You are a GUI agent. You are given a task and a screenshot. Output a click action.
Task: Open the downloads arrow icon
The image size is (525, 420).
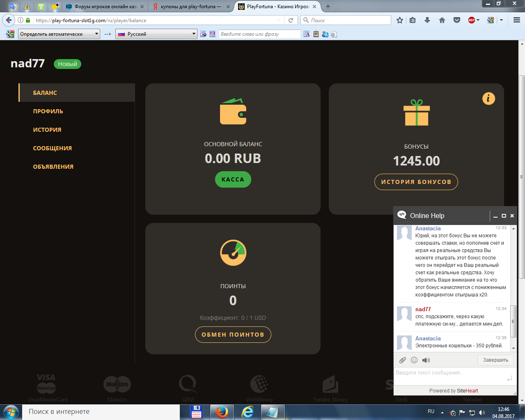(427, 20)
